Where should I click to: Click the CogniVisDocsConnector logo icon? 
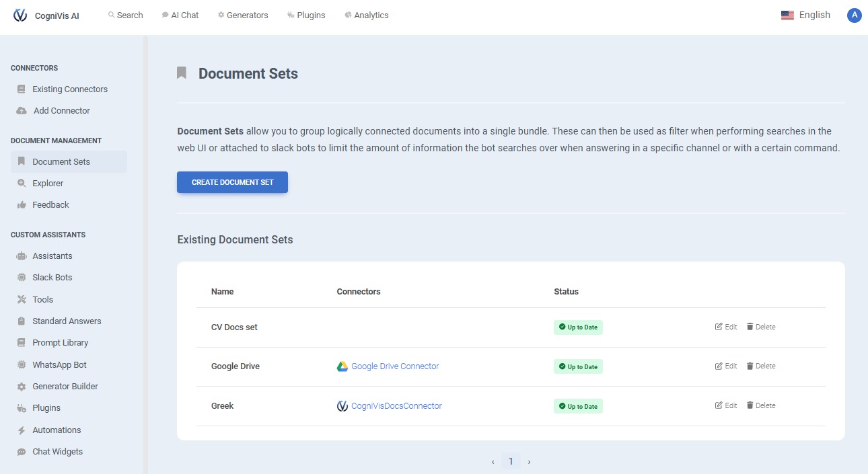pos(342,405)
